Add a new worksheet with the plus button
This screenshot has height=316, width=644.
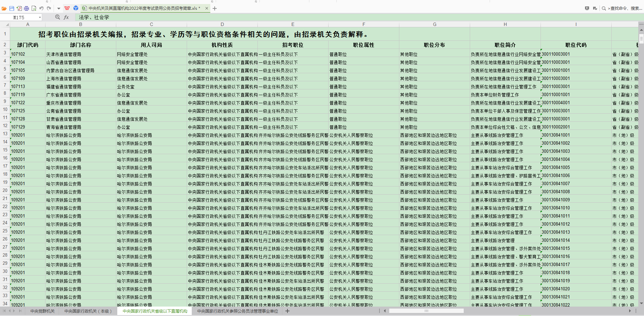[287, 311]
